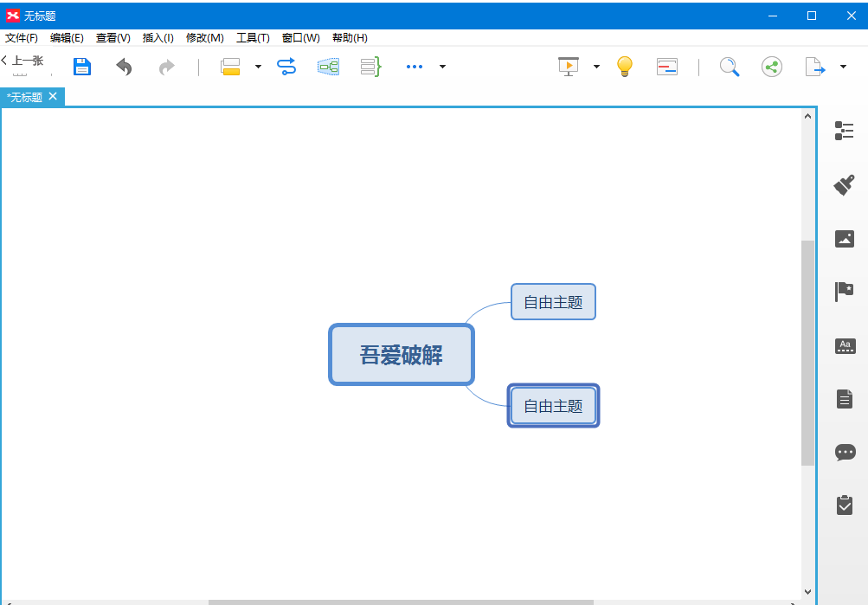Expand the topic insert dropdown arrow

click(258, 67)
